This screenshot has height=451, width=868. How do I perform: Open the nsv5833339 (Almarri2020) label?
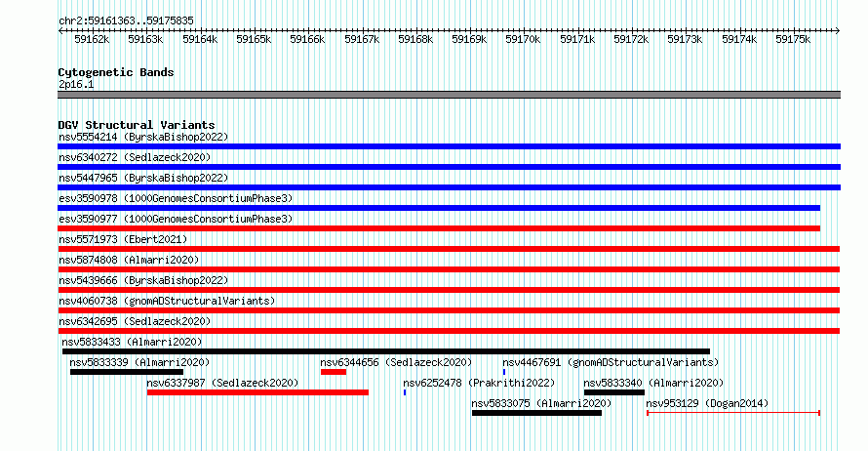coord(139,362)
